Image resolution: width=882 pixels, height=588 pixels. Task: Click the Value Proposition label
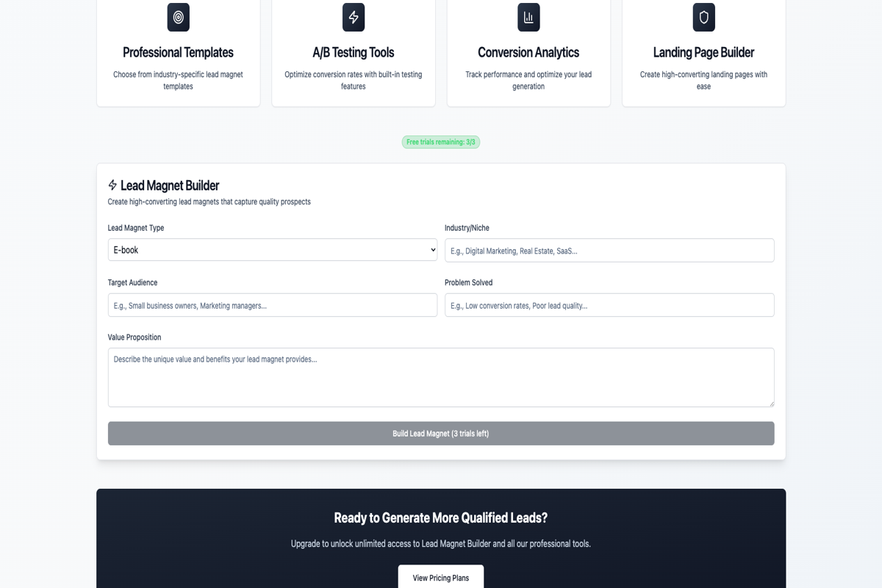point(135,337)
